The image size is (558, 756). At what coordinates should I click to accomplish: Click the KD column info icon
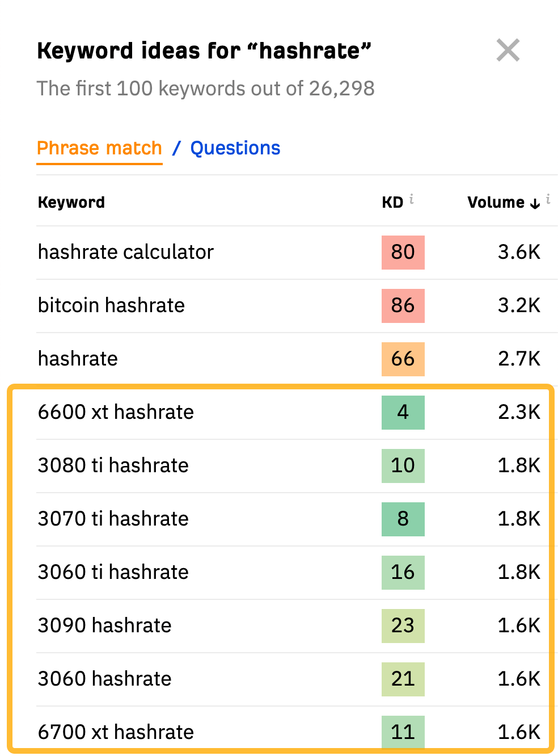pos(412,199)
